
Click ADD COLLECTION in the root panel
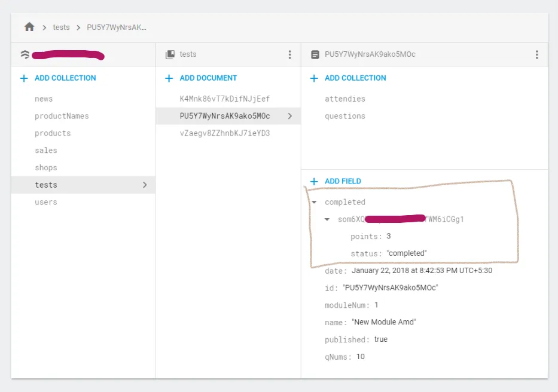[65, 78]
